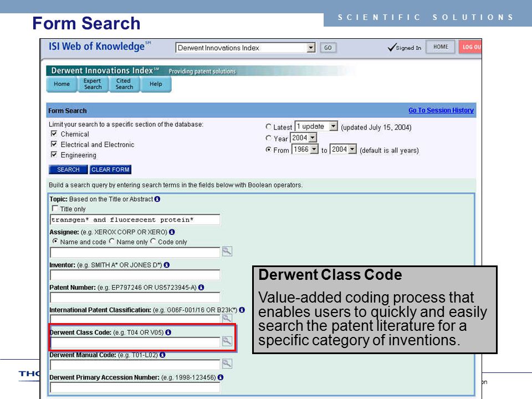Screen dimensions: 532x399
Task: Click the Derwent Manual Code input field
Action: pyautogui.click(x=135, y=365)
